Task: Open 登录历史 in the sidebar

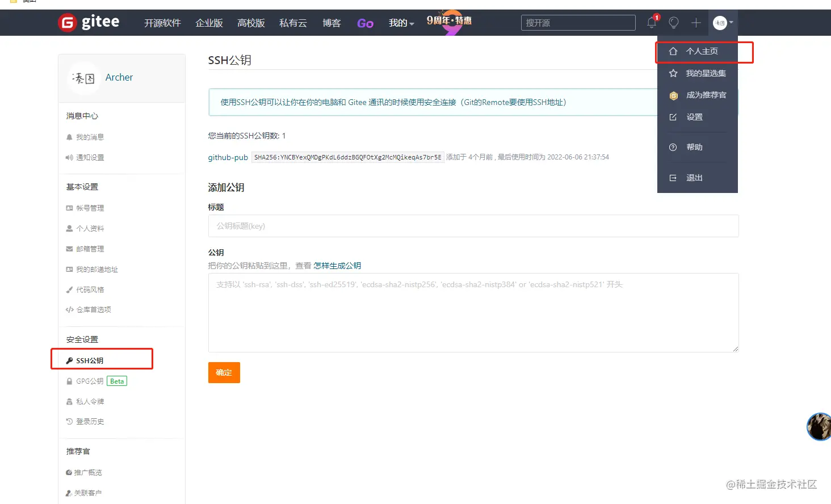Action: click(90, 421)
